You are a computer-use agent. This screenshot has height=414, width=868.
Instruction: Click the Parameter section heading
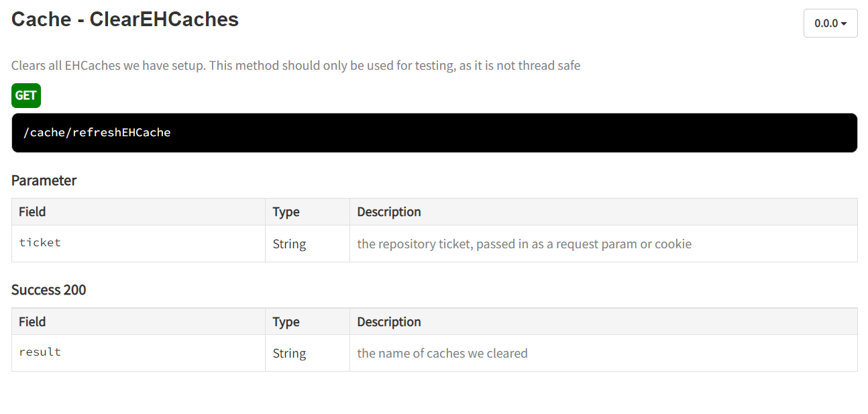point(44,180)
